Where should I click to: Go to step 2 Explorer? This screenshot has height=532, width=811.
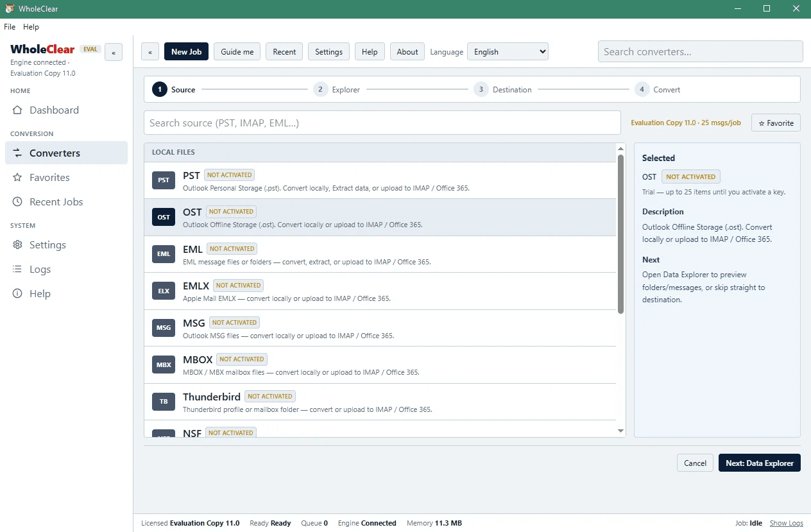[x=337, y=90]
